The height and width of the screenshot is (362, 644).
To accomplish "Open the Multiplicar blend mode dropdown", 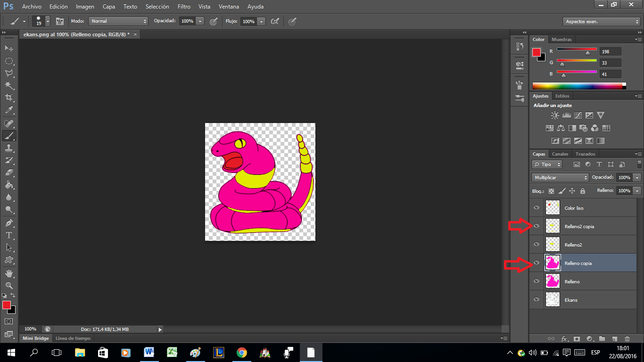I will click(x=560, y=178).
